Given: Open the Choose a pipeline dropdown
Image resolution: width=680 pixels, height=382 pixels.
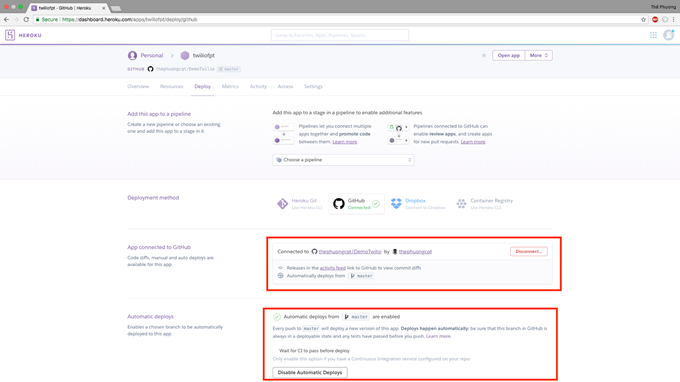Looking at the screenshot, I should click(x=343, y=160).
